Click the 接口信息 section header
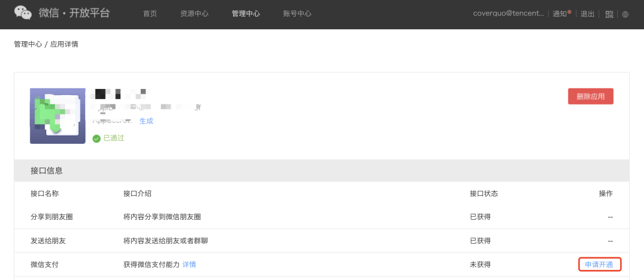The image size is (644, 280). 47,171
